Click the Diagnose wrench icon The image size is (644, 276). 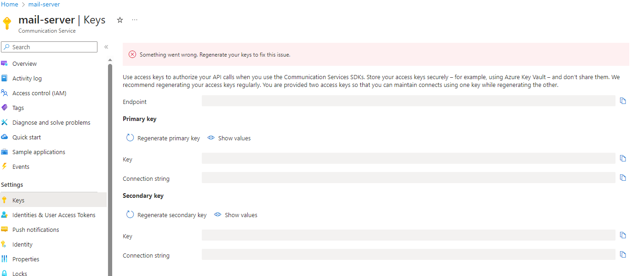(4, 122)
